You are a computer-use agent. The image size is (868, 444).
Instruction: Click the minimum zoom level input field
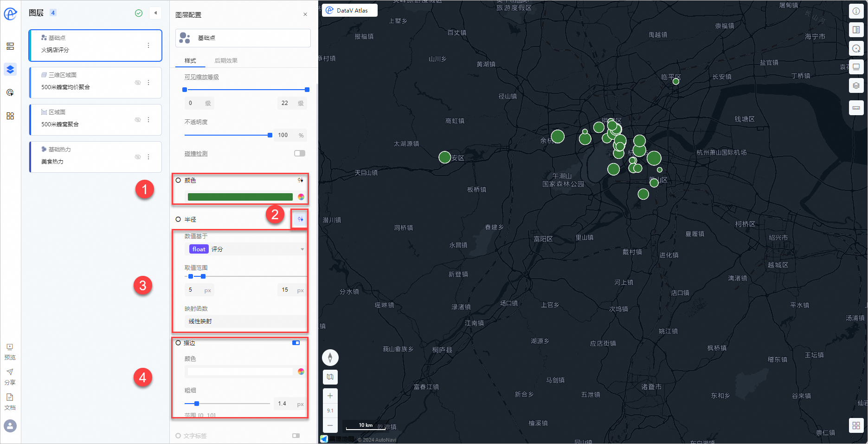[x=199, y=103]
